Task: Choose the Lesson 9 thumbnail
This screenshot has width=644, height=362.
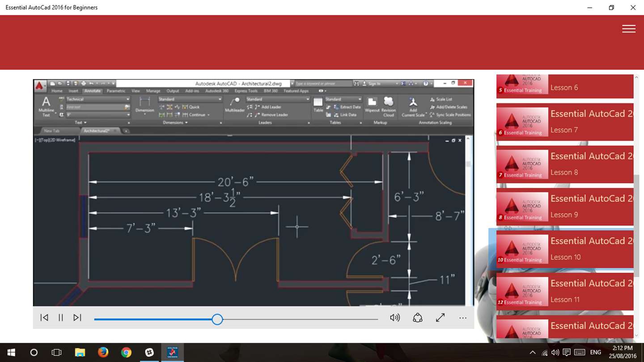Action: pyautogui.click(x=522, y=207)
